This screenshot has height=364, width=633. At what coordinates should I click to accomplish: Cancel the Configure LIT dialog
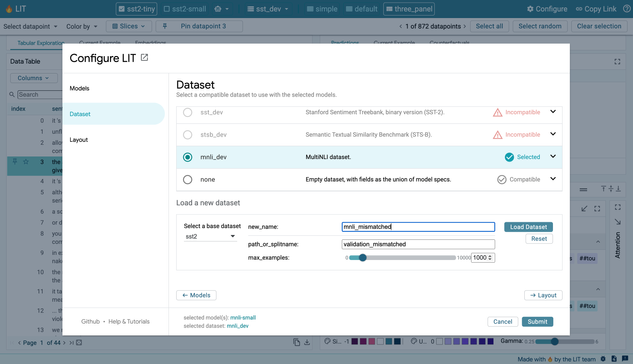tap(503, 322)
